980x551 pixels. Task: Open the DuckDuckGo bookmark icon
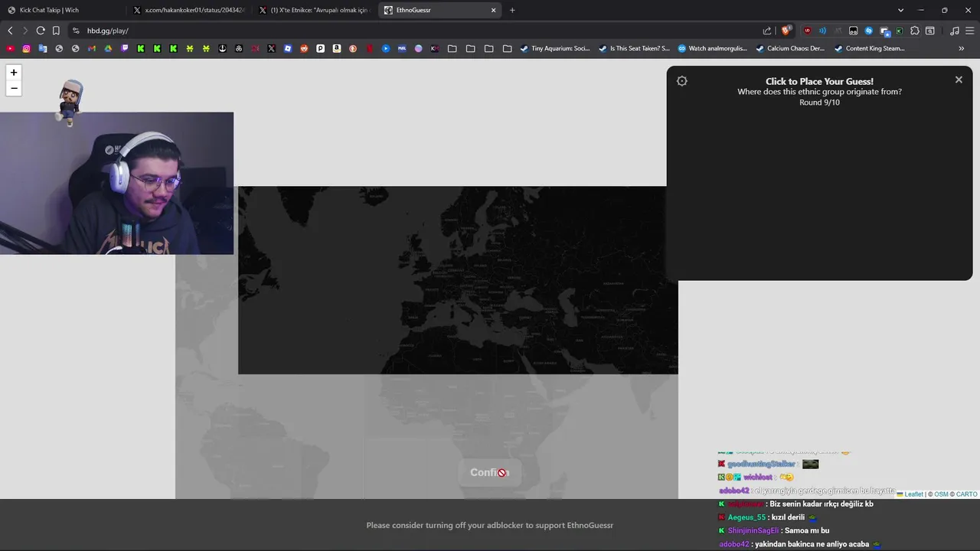coord(353,48)
